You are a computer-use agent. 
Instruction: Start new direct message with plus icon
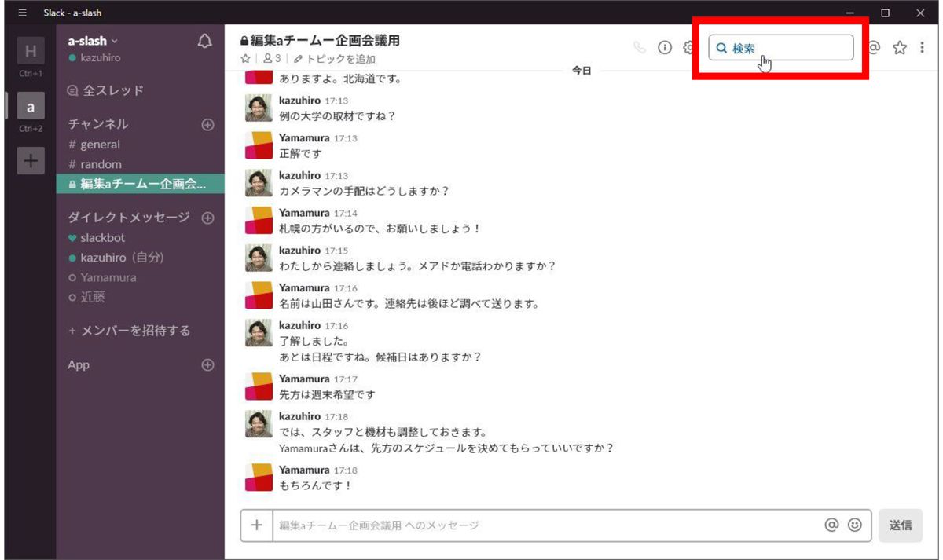[207, 218]
